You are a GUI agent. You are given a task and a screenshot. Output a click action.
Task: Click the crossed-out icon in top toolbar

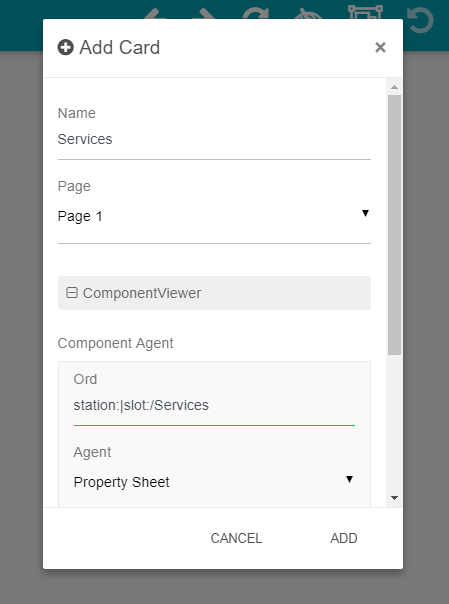[x=309, y=15]
